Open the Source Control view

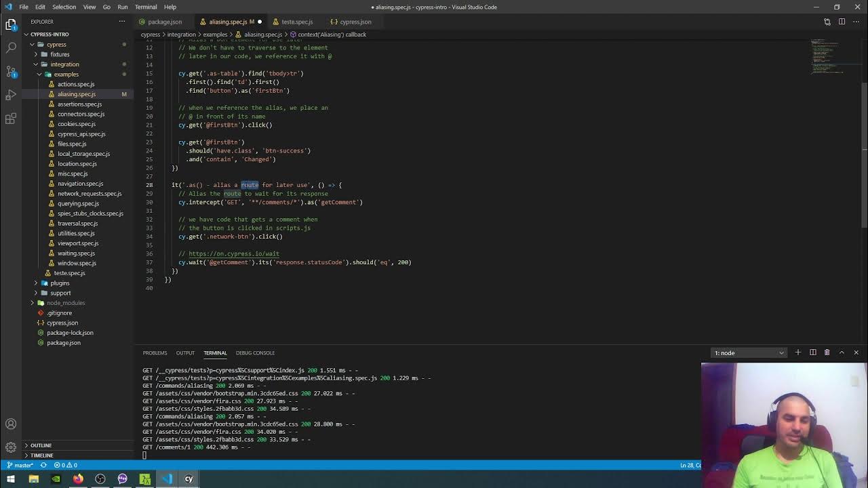click(x=11, y=71)
